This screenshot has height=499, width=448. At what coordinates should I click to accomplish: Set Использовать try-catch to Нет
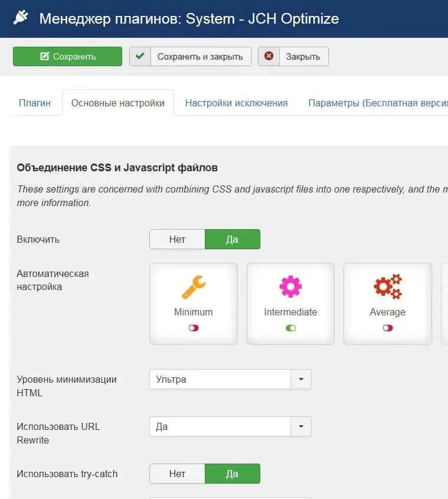tap(177, 474)
